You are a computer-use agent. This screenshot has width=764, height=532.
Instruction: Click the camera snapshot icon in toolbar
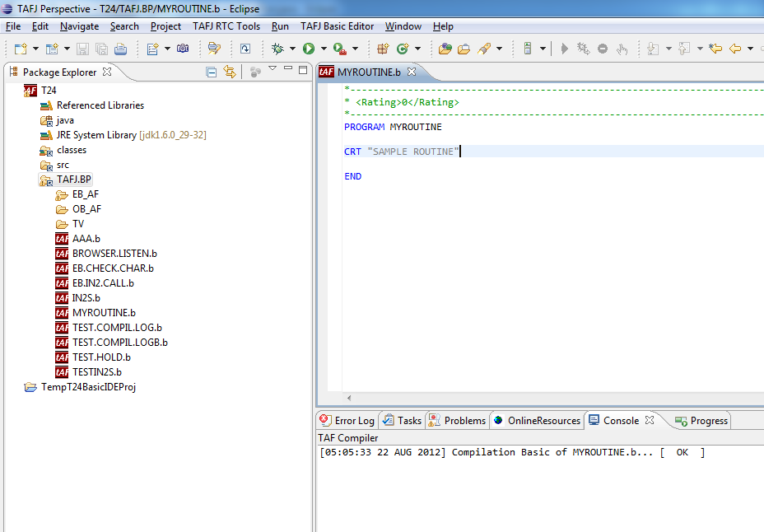tap(183, 49)
